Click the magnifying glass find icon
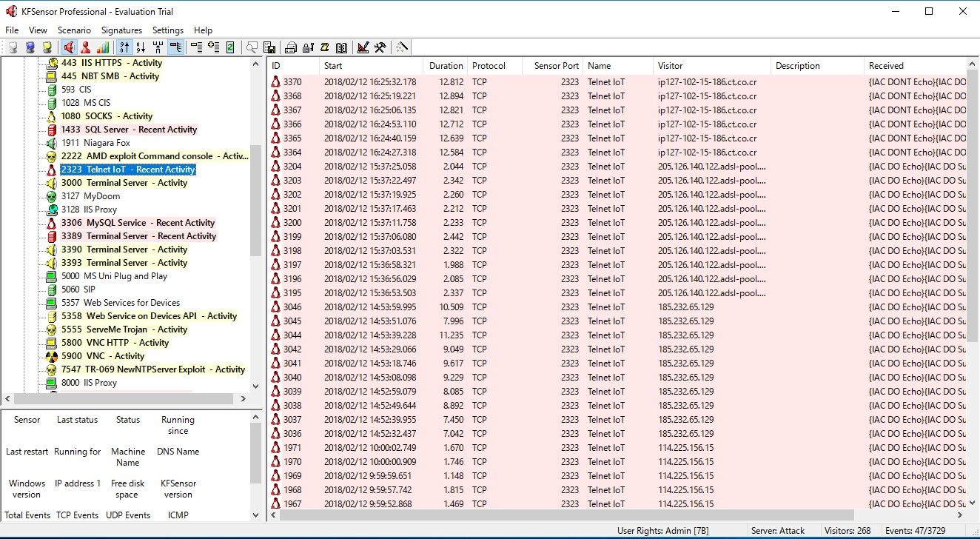This screenshot has height=539, width=980. coord(252,47)
